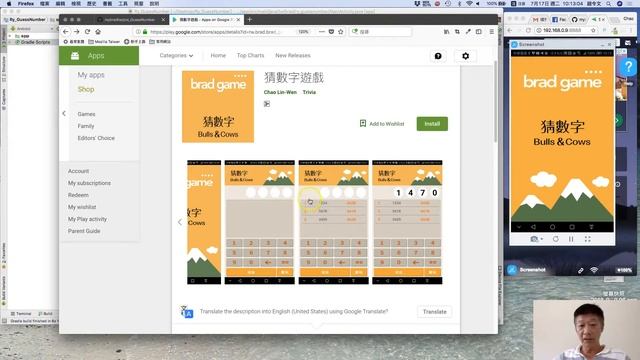This screenshot has width=640, height=360.
Task: Open Google Play settings gear icon
Action: pyautogui.click(x=465, y=56)
